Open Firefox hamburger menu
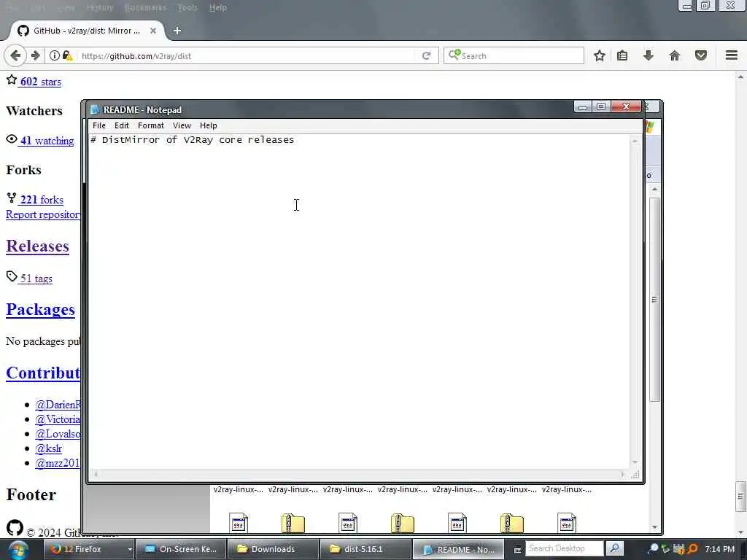This screenshot has width=747, height=560. pos(732,55)
